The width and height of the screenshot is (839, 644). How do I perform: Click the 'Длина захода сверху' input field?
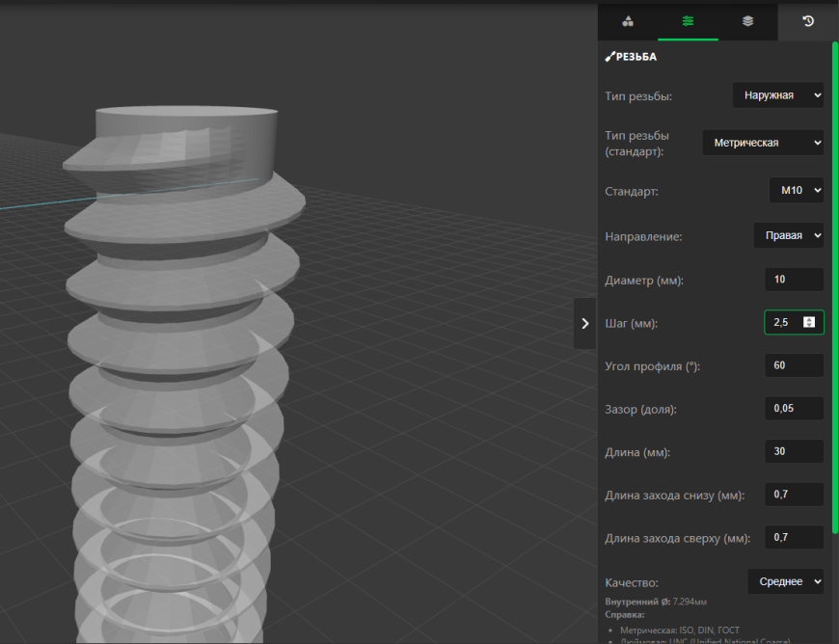794,537
